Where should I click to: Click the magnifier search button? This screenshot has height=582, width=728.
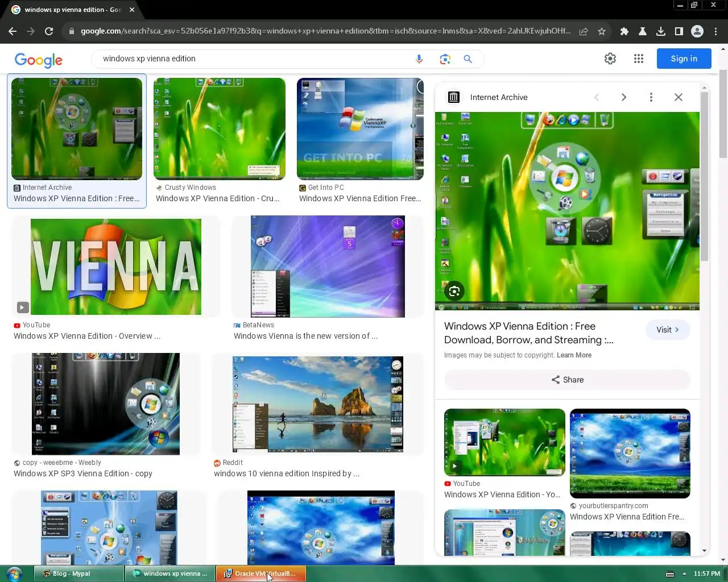(468, 59)
